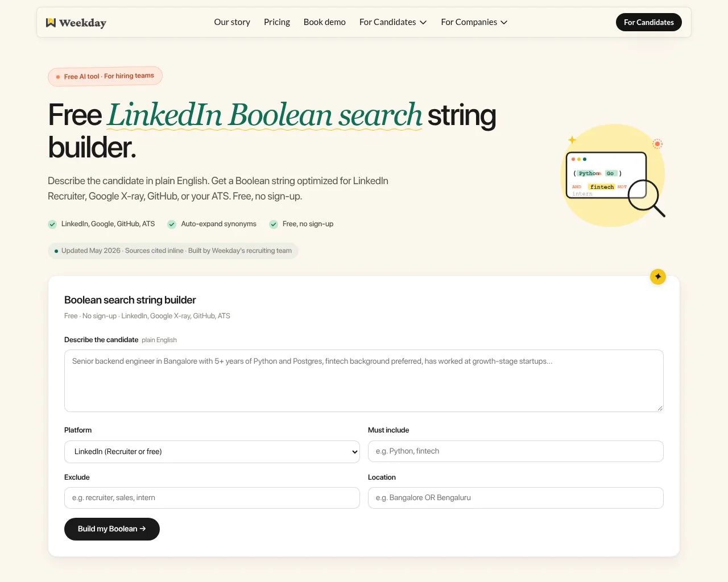Focus the Location input field

(x=516, y=498)
